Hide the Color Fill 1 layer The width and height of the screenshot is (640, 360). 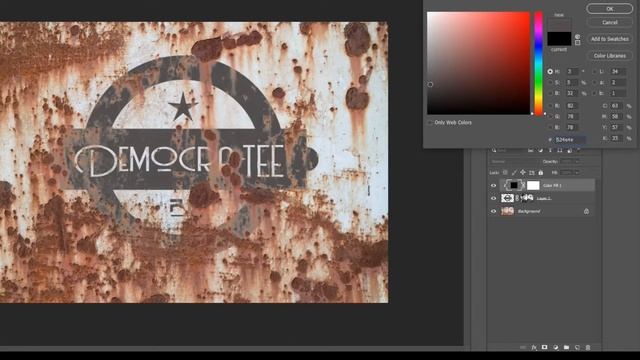click(493, 186)
